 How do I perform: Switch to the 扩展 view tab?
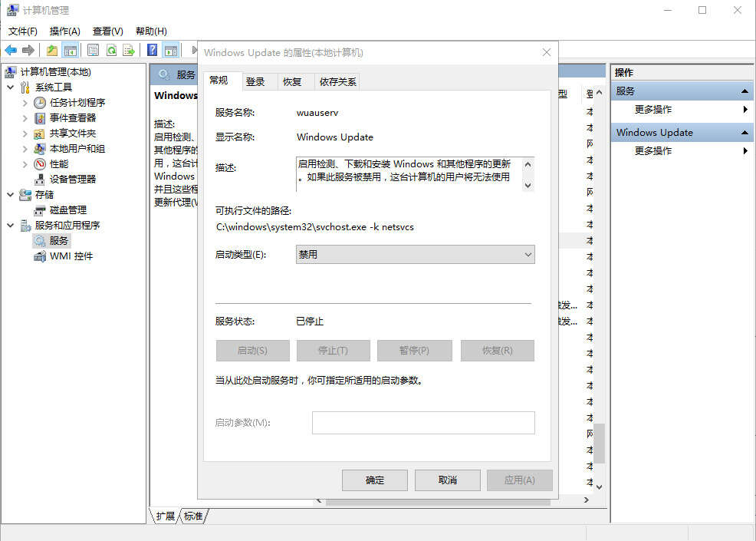tap(166, 516)
